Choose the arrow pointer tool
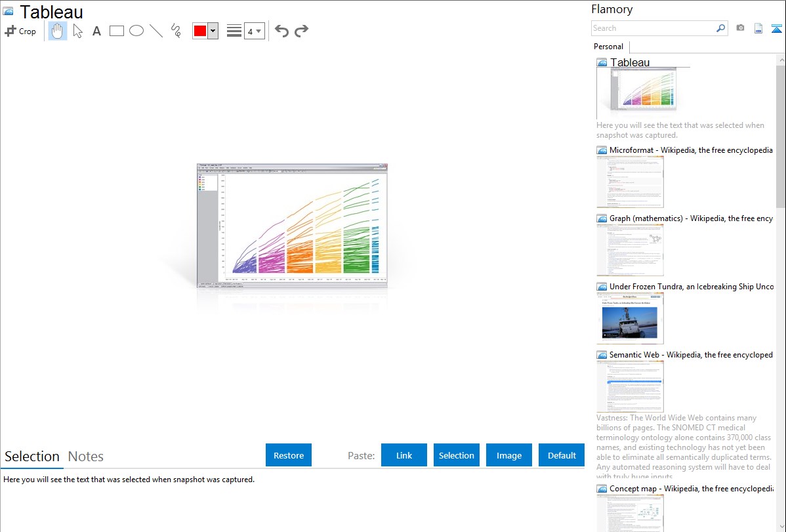Image resolution: width=786 pixels, height=532 pixels. click(x=77, y=31)
